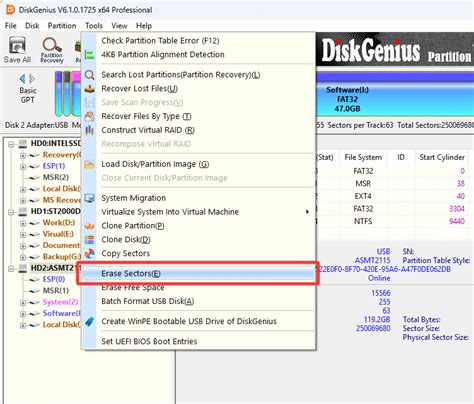Click the File System column header
The image size is (474, 404).
pyautogui.click(x=363, y=157)
